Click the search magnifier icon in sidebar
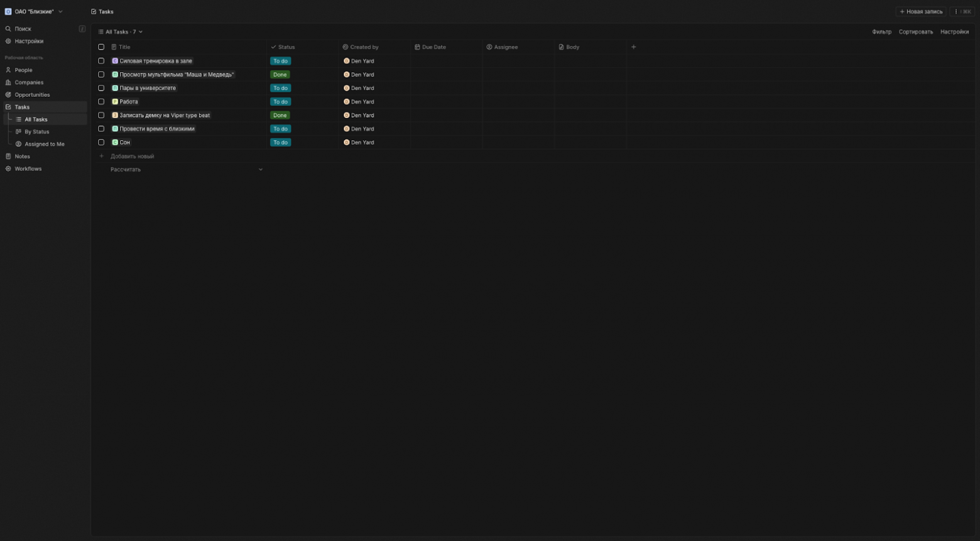 click(x=8, y=29)
